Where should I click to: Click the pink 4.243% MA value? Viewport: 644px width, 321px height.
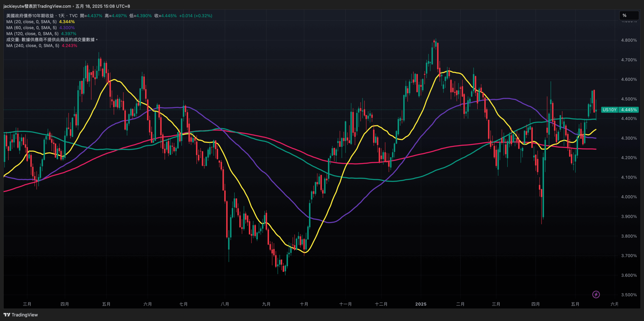point(69,46)
